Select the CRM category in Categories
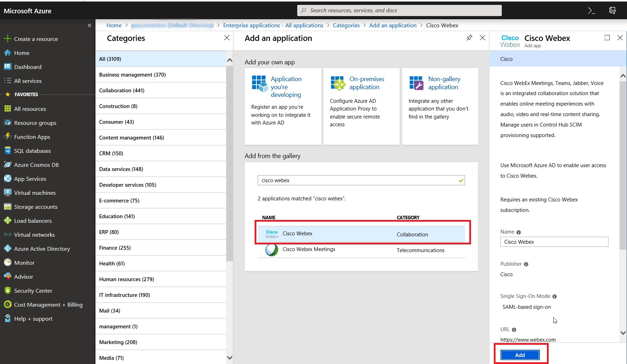Image resolution: width=627 pixels, height=364 pixels. [x=111, y=153]
